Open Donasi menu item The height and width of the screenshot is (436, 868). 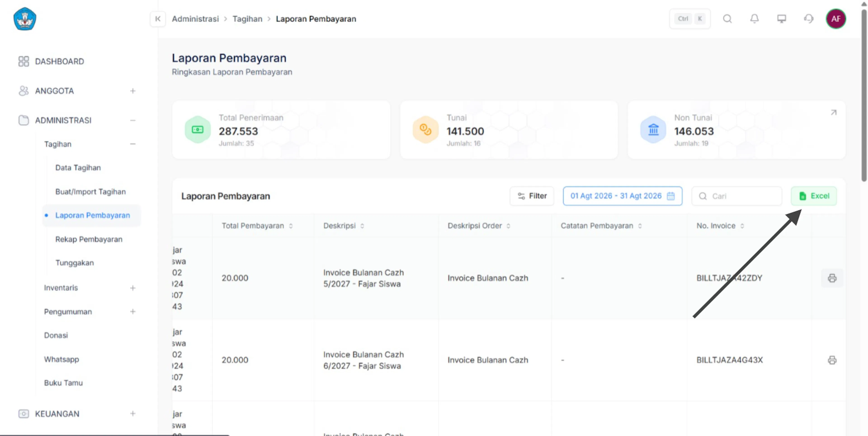click(x=56, y=335)
